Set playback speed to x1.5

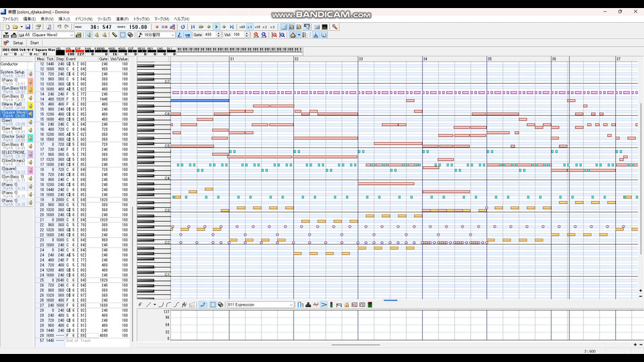point(258,27)
